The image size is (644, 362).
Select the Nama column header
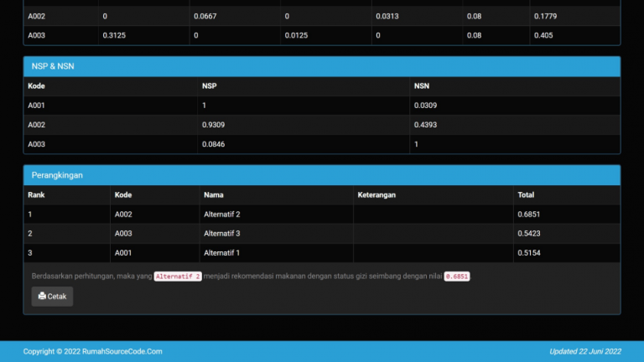[x=214, y=195]
